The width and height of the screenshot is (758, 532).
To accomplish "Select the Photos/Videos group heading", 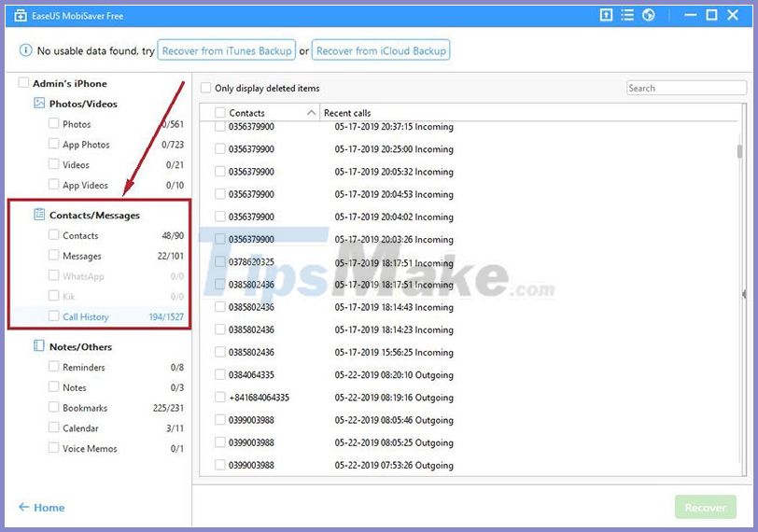I will pyautogui.click(x=83, y=104).
